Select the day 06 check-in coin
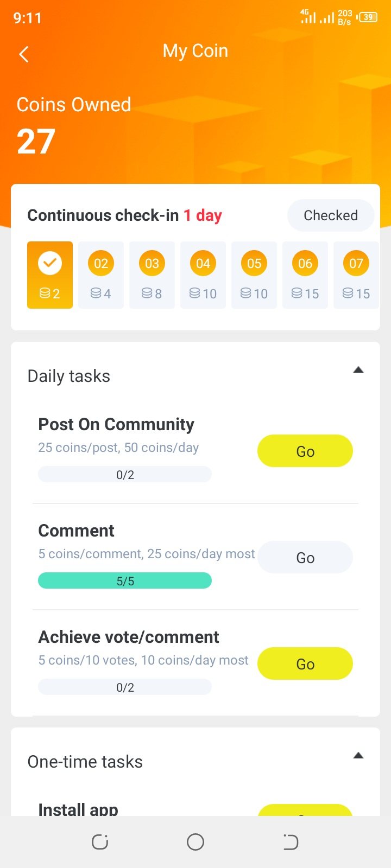The height and width of the screenshot is (868, 391). pyautogui.click(x=305, y=264)
